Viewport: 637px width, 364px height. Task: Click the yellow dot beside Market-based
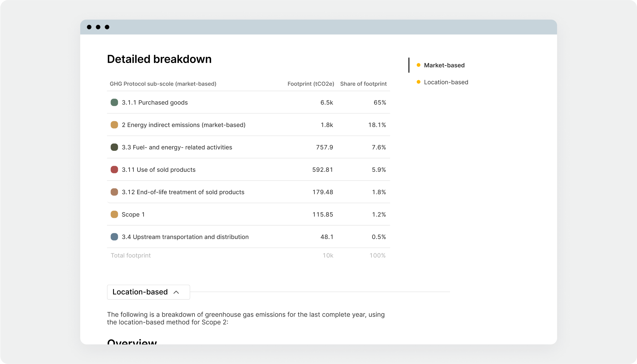coord(418,65)
